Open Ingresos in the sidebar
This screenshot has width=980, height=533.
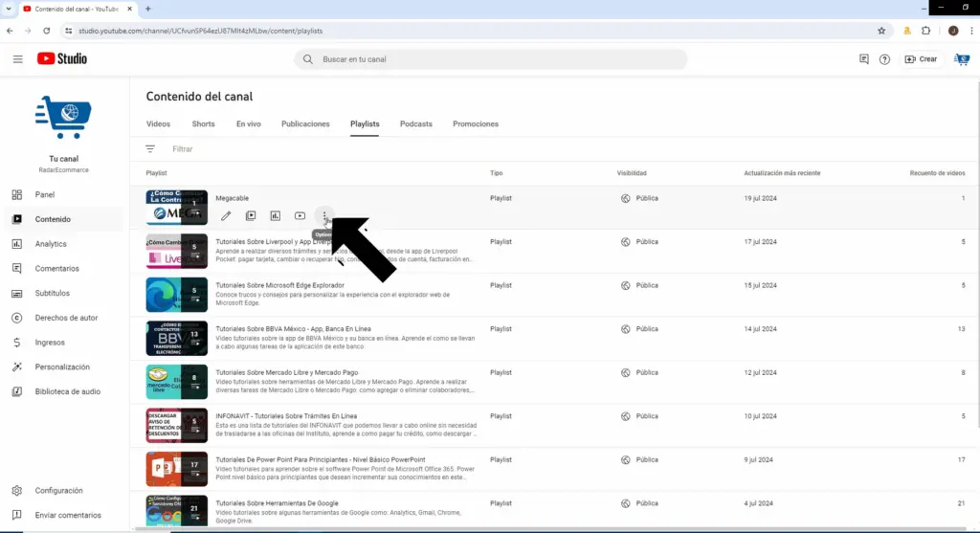(65, 343)
